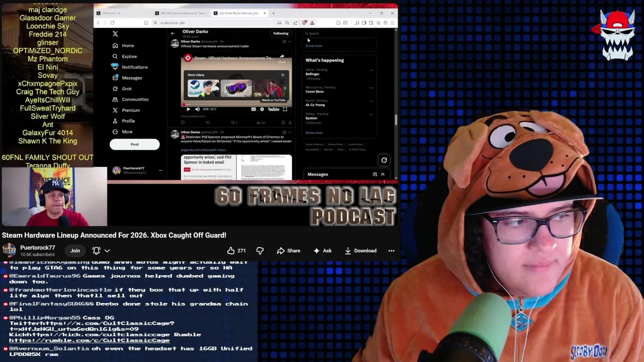Like the YouTube video with 271 likes
Viewport: 644px width, 362px height.
(236, 250)
